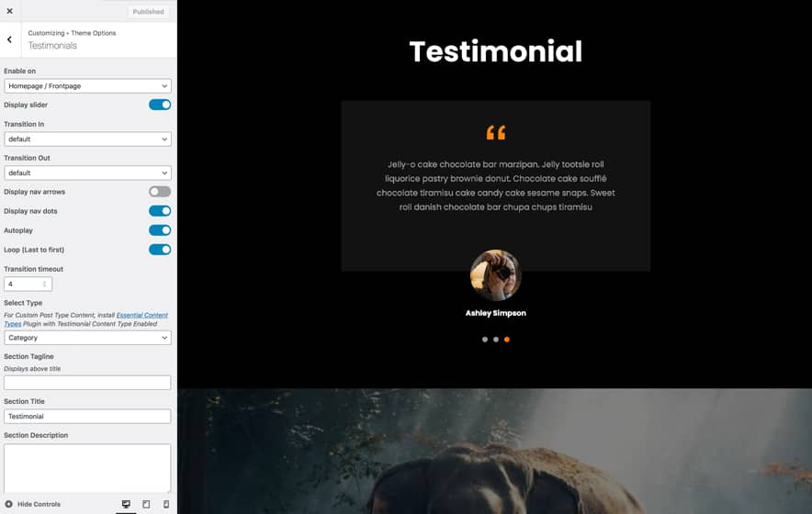This screenshot has height=514, width=812.
Task: Click Hide Controls at the bottom
Action: coord(33,504)
